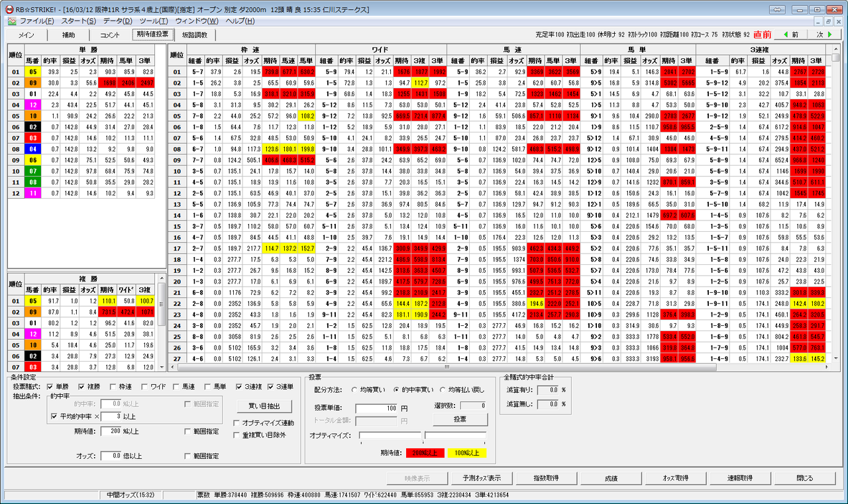Click the 速報取得 button

741,478
